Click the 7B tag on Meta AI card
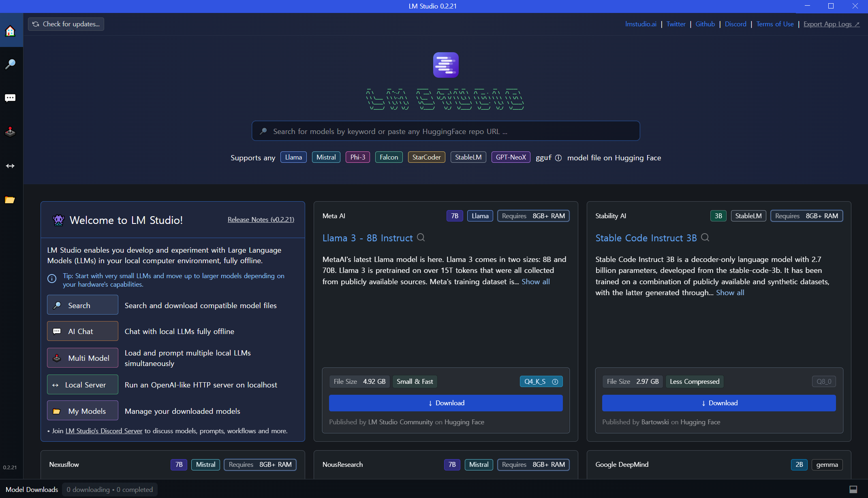 coord(455,216)
